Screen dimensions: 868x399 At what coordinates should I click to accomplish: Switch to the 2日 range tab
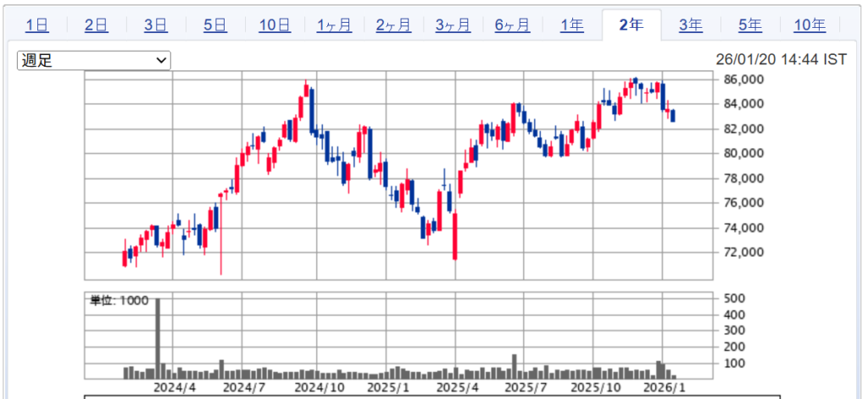point(96,25)
